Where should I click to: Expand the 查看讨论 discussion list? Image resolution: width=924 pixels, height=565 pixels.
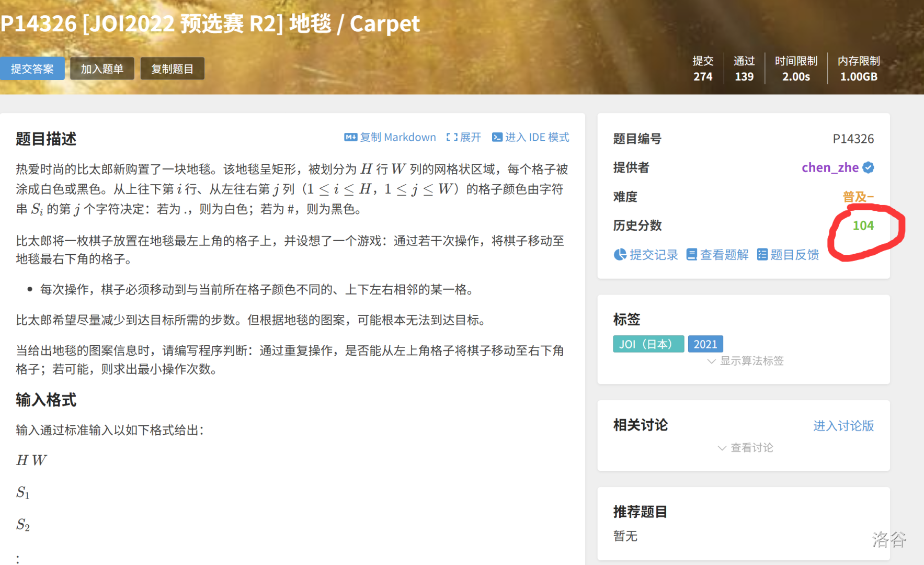coord(745,448)
